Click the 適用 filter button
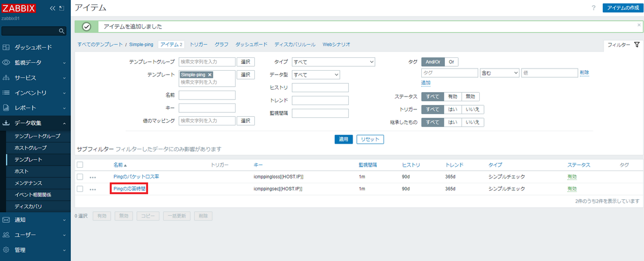Screen dimensions: 644x261 tap(343, 139)
